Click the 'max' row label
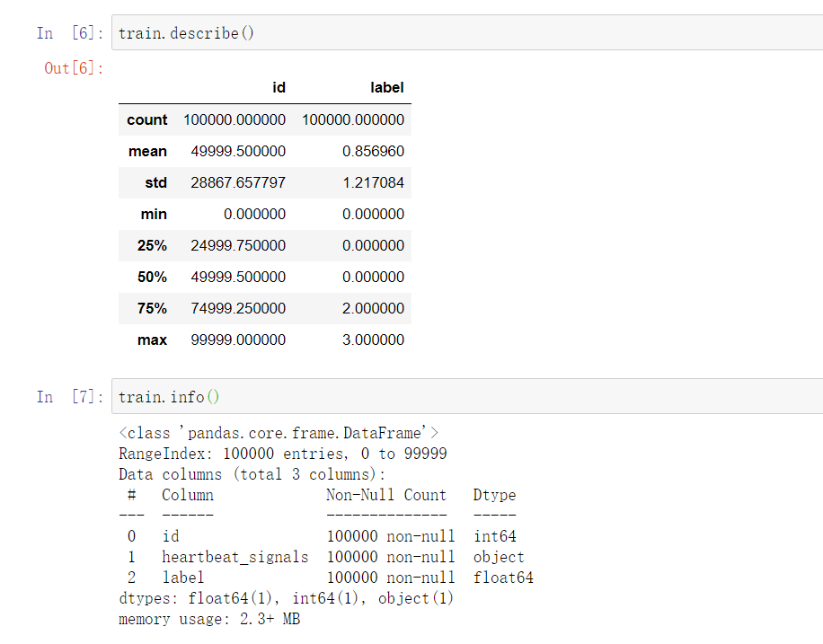The height and width of the screenshot is (644, 823). [152, 340]
